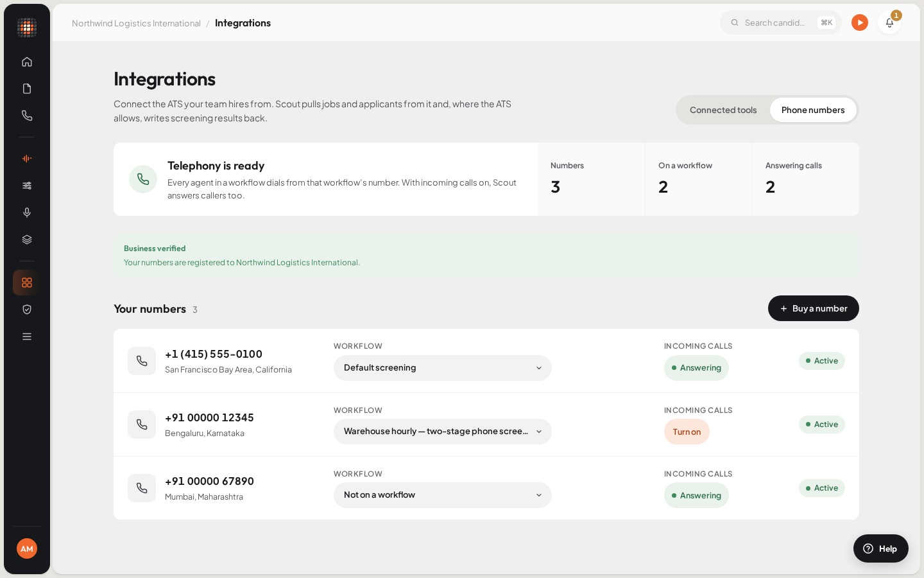Image resolution: width=924 pixels, height=578 pixels.
Task: Toggle Answering for the Mumbai number
Action: (696, 495)
